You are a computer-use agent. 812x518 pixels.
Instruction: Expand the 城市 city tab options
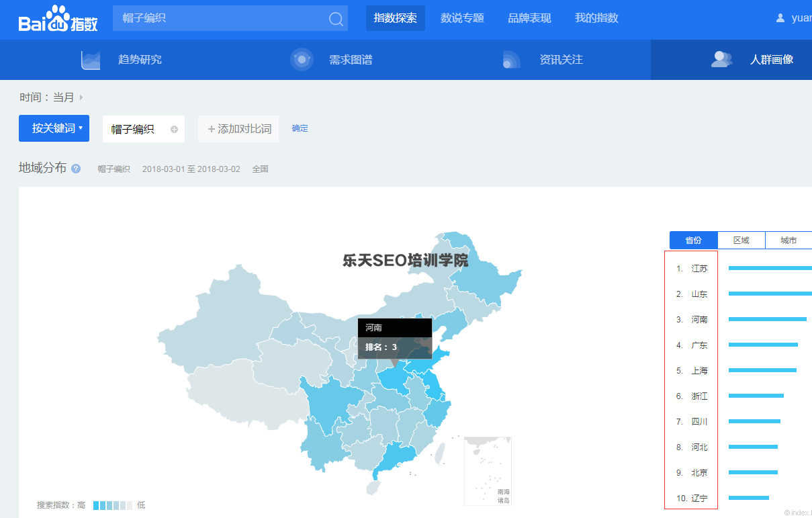click(x=790, y=240)
